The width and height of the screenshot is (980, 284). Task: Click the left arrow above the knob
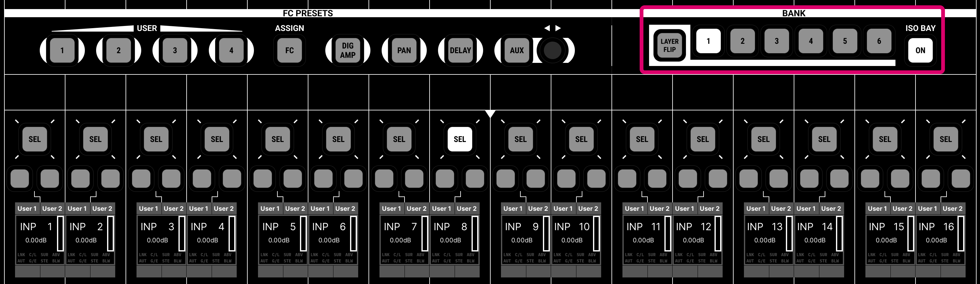point(547,28)
